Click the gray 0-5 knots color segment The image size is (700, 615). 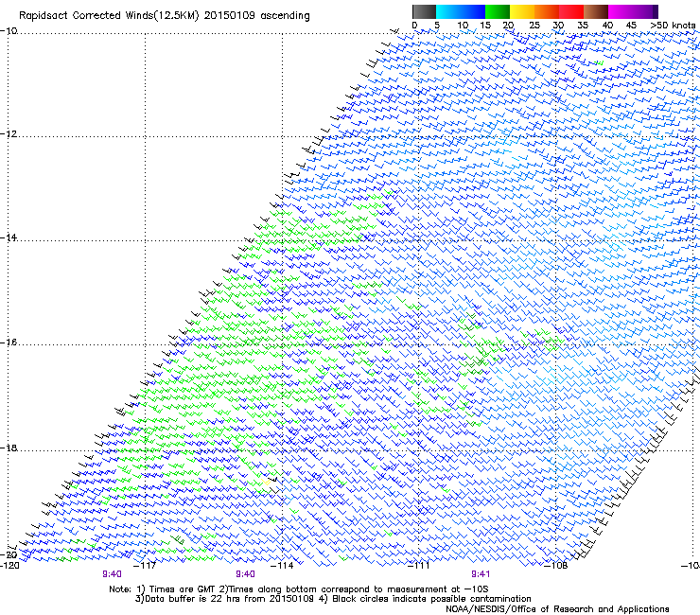point(424,11)
